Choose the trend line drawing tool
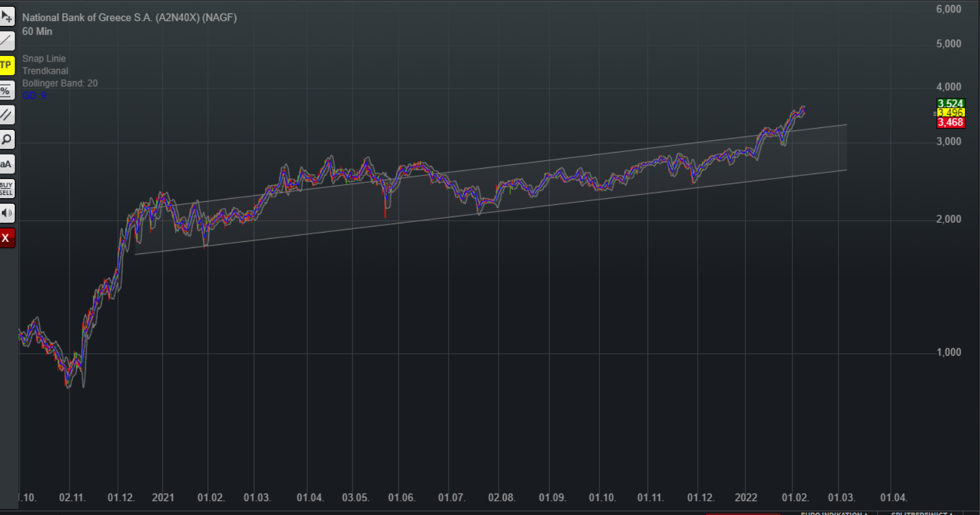Screen dimensions: 980x515 tap(7, 41)
